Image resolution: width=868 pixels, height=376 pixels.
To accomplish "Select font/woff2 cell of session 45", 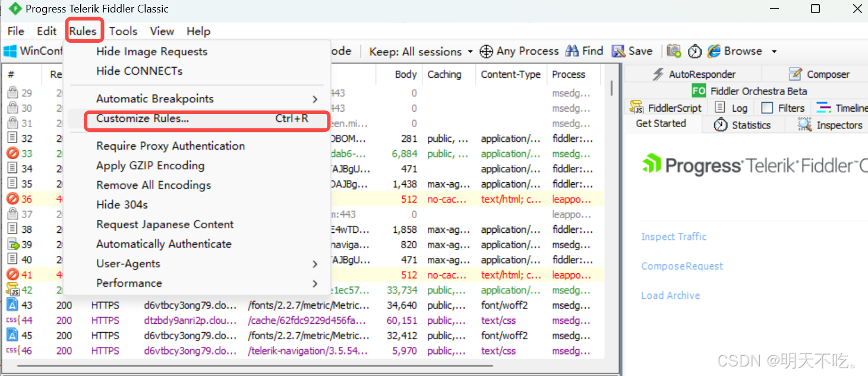I will pyautogui.click(x=504, y=336).
